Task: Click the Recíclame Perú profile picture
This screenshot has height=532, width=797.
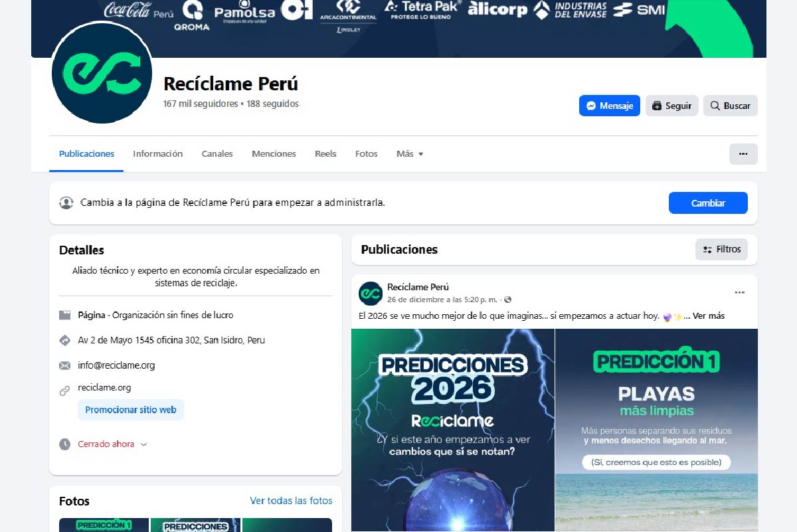Action: pyautogui.click(x=102, y=73)
